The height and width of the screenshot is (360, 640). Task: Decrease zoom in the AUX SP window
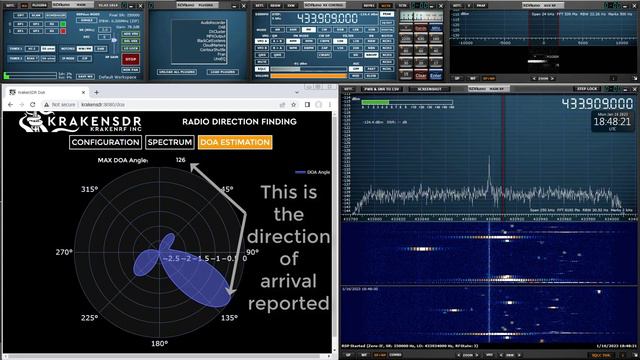pyautogui.click(x=534, y=78)
